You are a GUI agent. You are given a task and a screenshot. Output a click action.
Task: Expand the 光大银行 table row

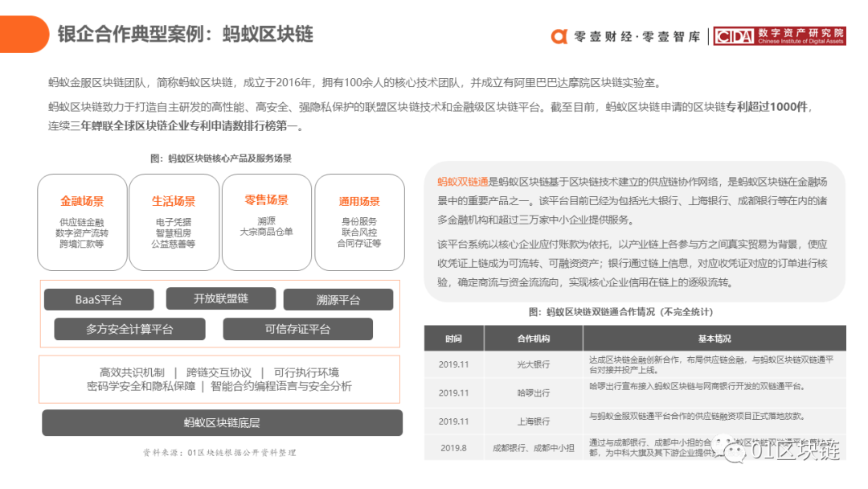534,364
